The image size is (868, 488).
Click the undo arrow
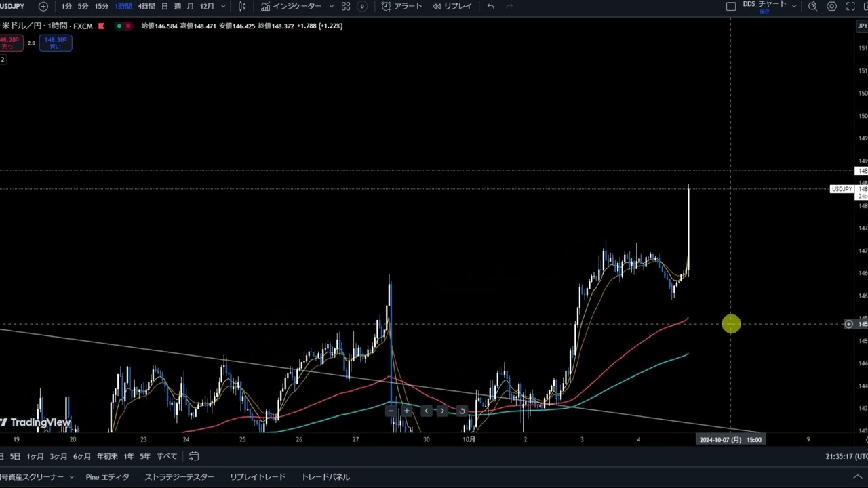490,6
